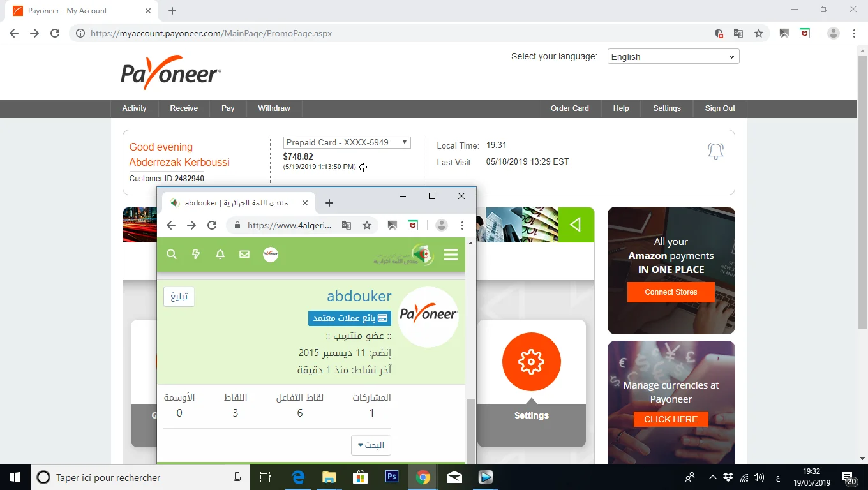This screenshot has width=868, height=490.
Task: Open Photoshop from the taskbar
Action: [391, 477]
